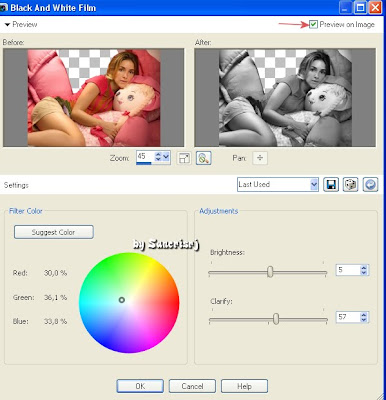Screen dimensions: 386x400
Task: Open the Zoom dropdown arrow
Action: (166, 157)
